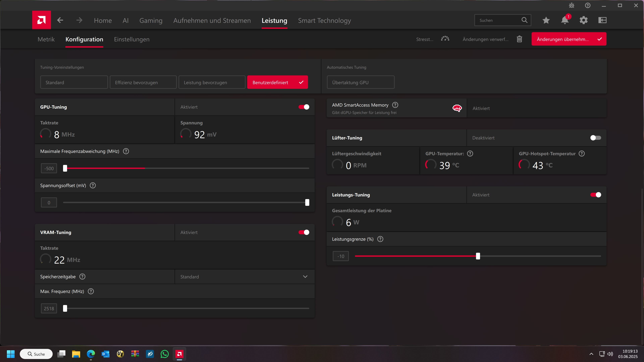Open the notifications bell icon
Screen dimensions: 644x362
(x=565, y=20)
